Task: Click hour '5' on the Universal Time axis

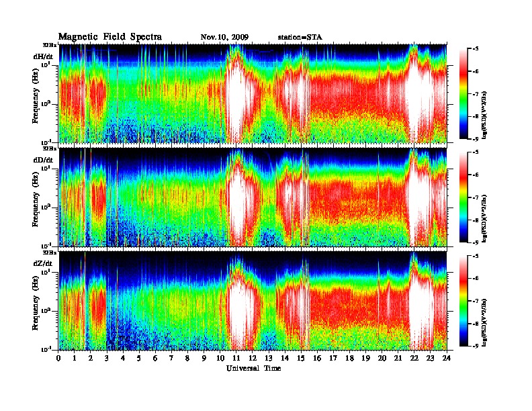Action: pos(139,359)
